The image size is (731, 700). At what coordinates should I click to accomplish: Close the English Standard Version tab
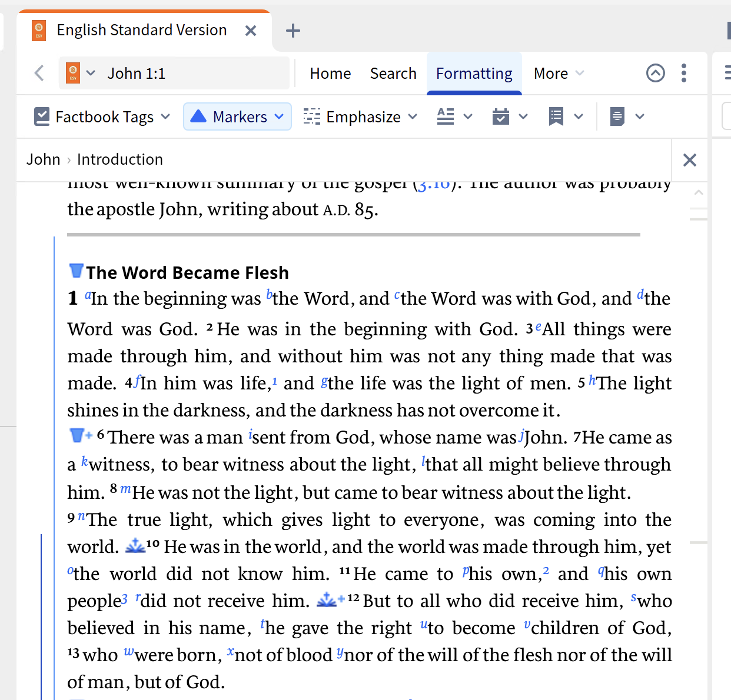pos(251,31)
